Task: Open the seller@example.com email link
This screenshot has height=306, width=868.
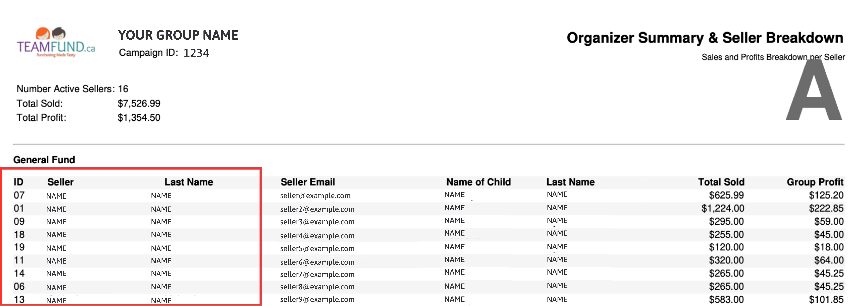Action: pos(315,196)
